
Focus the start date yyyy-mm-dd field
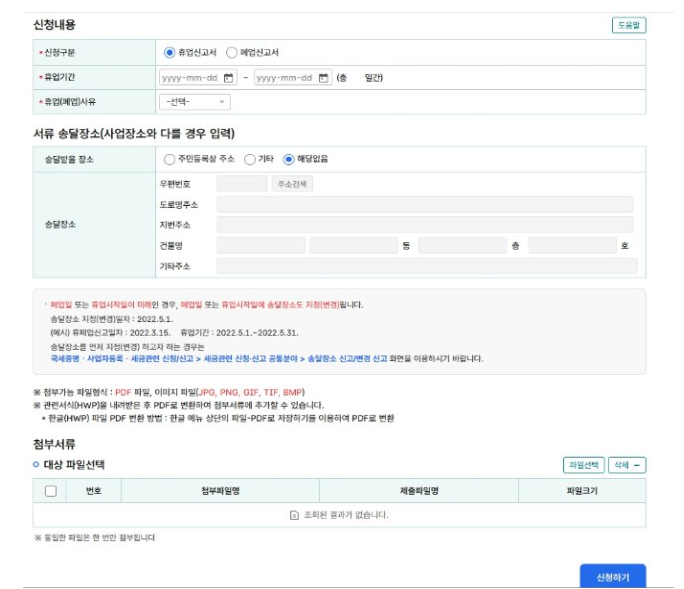[198, 78]
